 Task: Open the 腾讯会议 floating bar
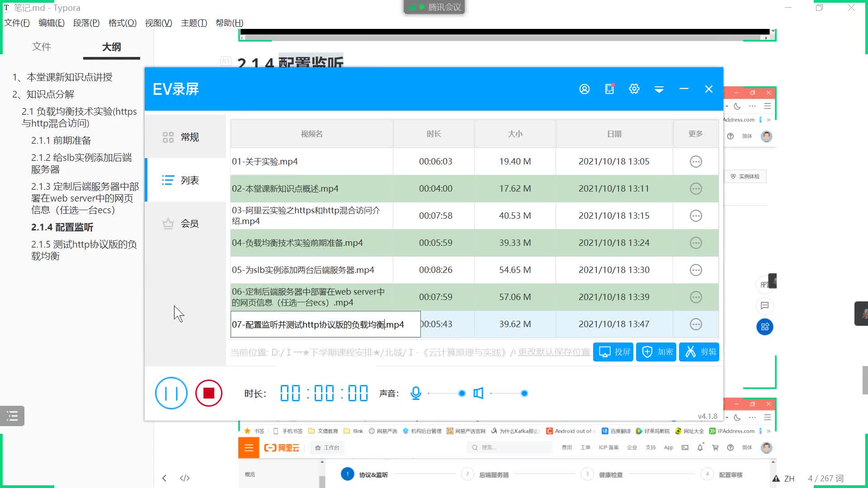tap(434, 7)
